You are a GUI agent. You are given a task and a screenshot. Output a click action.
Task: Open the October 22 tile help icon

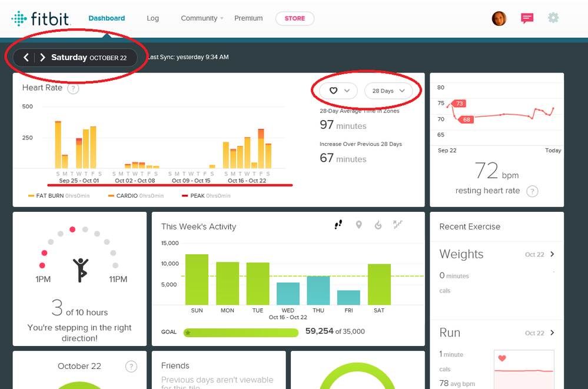(x=131, y=367)
